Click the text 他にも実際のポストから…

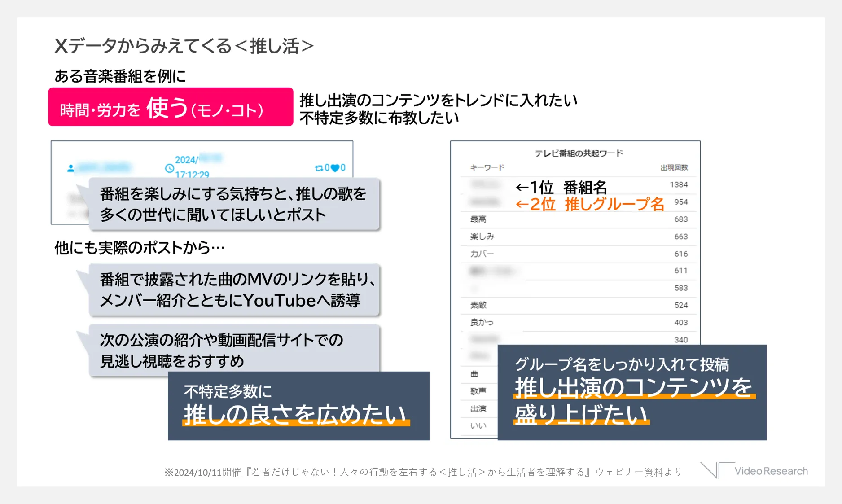click(140, 247)
